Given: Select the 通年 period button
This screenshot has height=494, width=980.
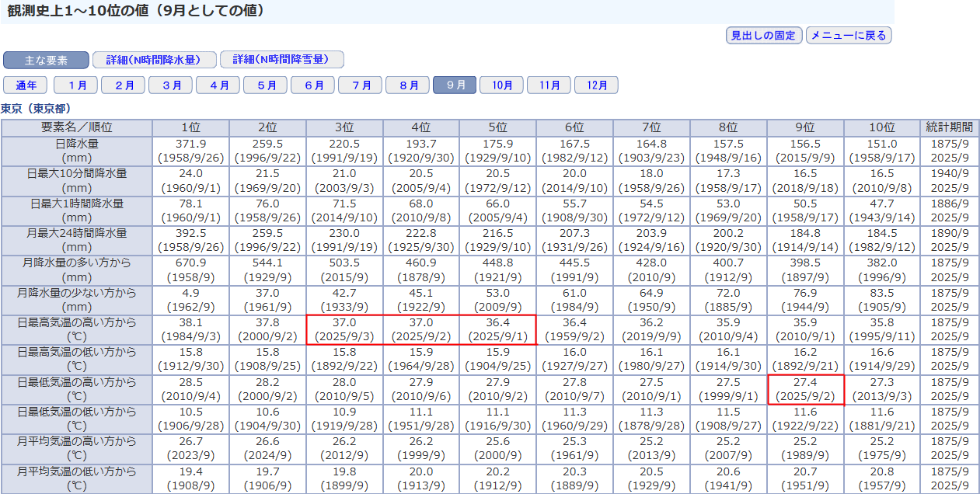Looking at the screenshot, I should tap(25, 85).
